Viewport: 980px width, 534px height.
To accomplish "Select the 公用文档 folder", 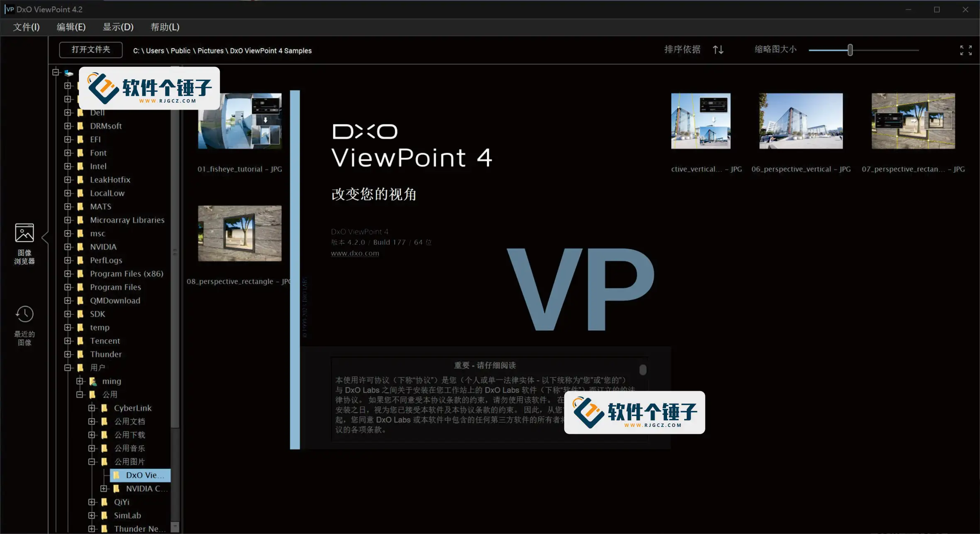I will (x=129, y=421).
